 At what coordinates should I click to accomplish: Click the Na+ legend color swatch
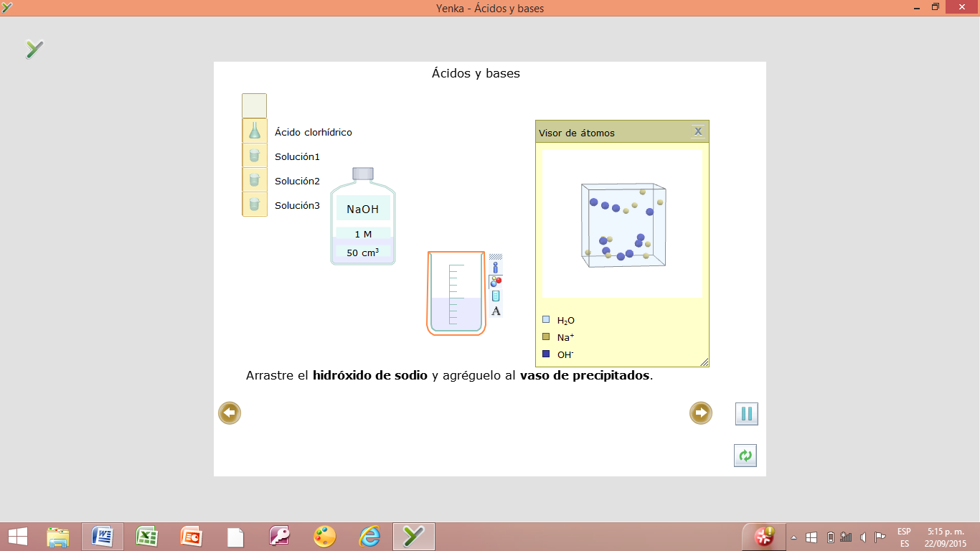point(546,336)
